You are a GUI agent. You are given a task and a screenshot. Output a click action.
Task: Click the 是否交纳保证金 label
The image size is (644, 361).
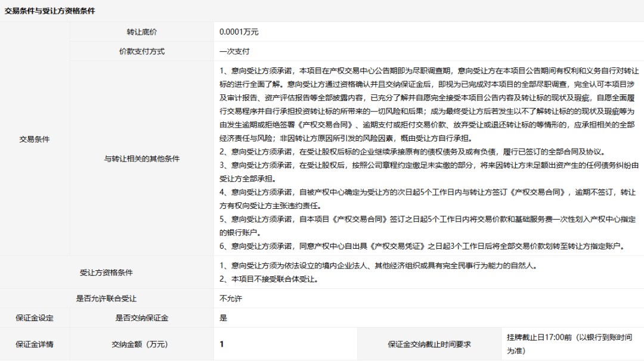pos(142,318)
